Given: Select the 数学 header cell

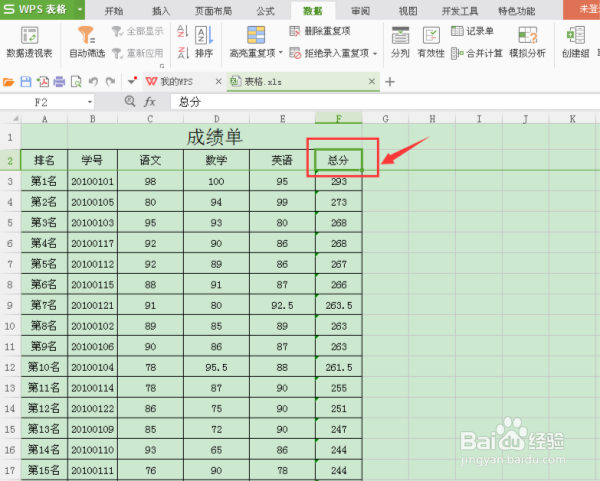Looking at the screenshot, I should coord(216,160).
